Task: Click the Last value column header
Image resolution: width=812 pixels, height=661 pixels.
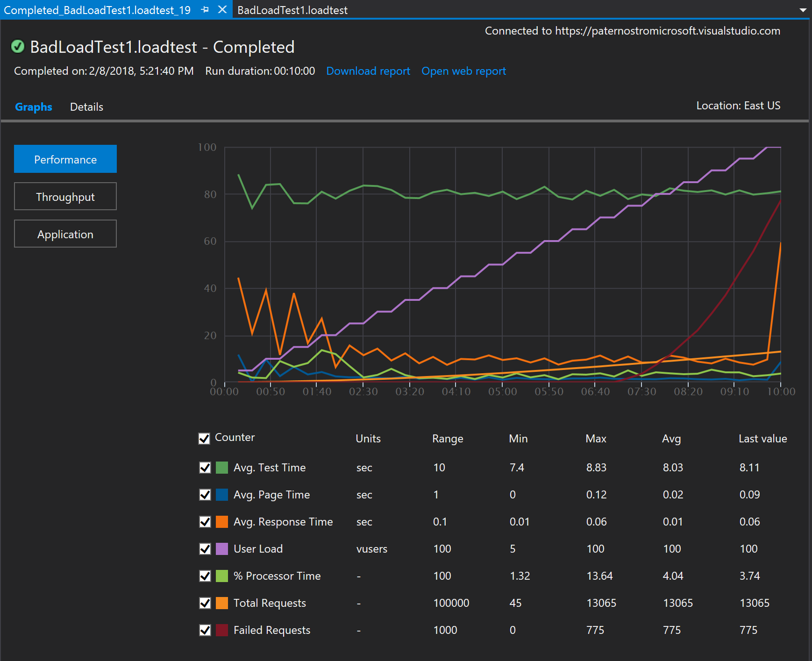Action: 762,439
